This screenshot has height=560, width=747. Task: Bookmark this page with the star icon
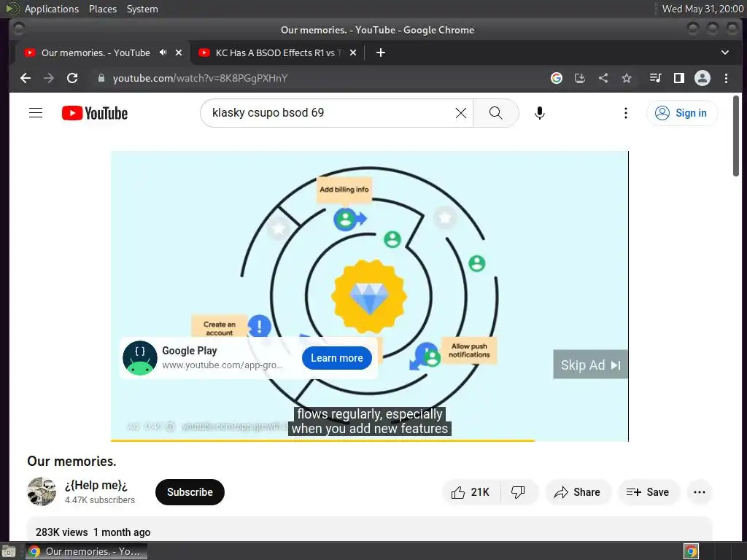pos(627,78)
